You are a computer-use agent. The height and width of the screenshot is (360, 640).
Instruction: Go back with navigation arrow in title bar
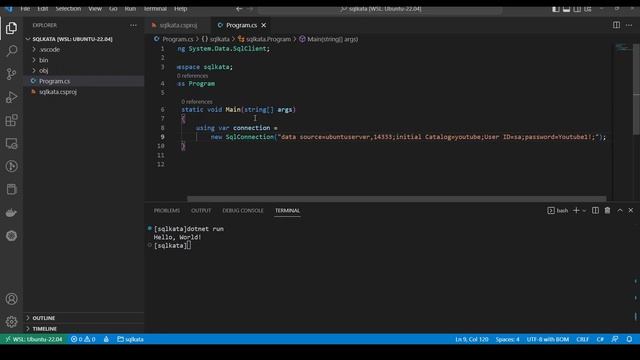tap(239, 9)
